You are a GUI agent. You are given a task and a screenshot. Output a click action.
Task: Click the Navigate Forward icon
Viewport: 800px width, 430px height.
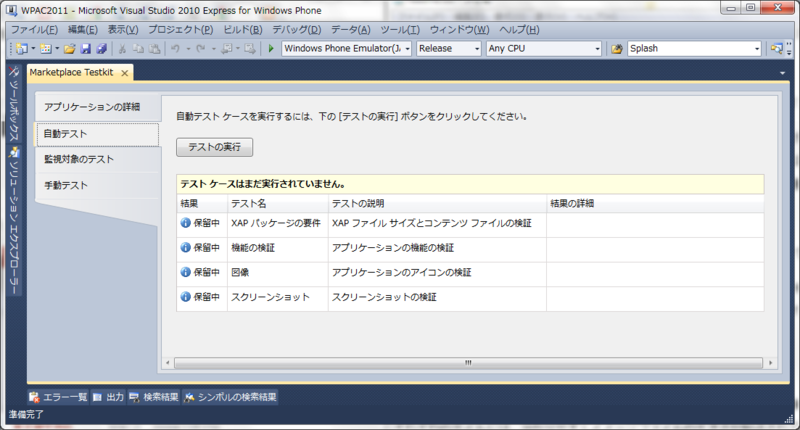tap(250, 48)
